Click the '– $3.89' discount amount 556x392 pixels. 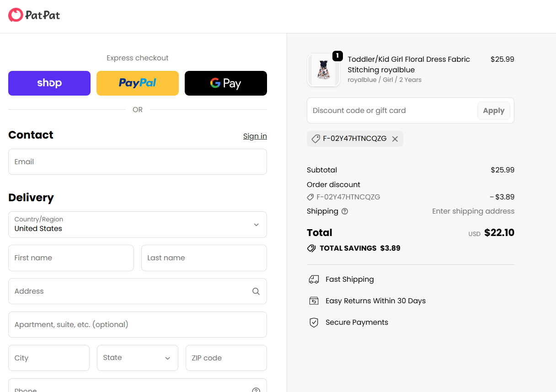tap(502, 197)
